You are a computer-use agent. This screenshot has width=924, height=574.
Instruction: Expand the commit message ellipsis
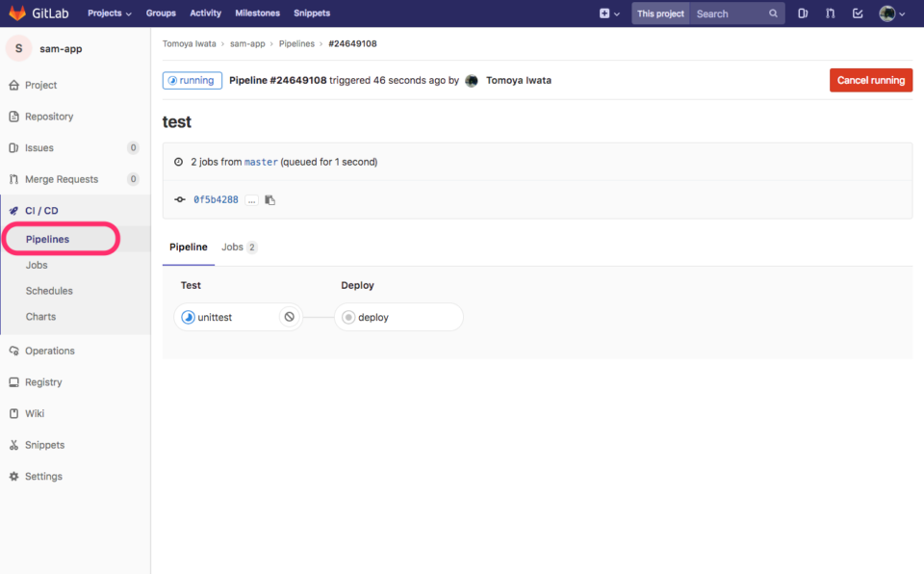pos(251,199)
